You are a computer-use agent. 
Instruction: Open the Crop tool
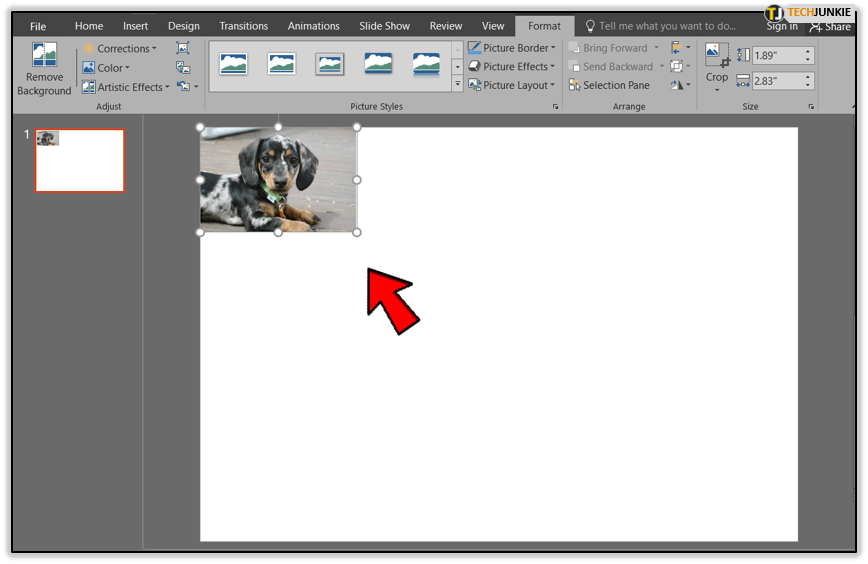[x=717, y=66]
